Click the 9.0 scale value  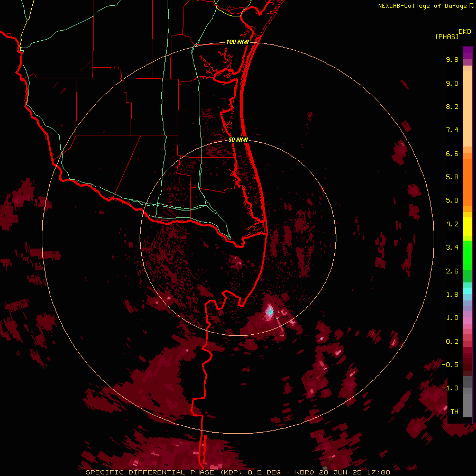click(452, 83)
